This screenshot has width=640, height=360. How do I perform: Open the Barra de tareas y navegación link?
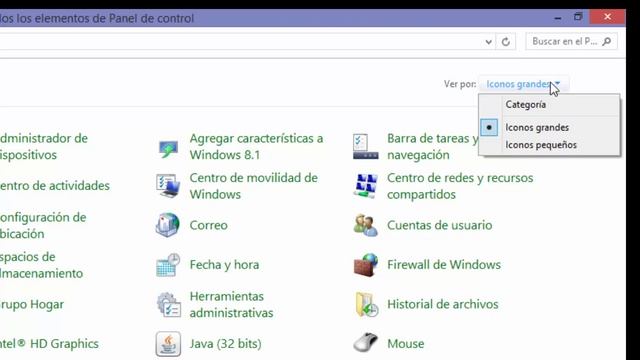[433, 147]
